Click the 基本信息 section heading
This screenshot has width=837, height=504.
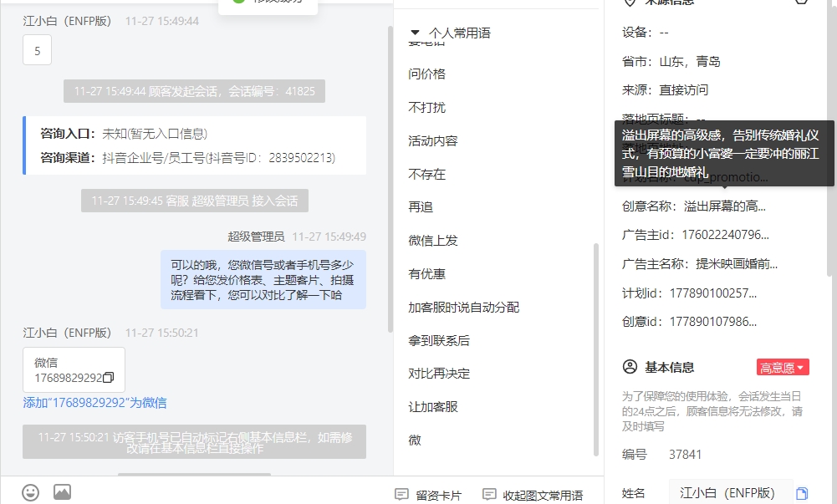[670, 368]
